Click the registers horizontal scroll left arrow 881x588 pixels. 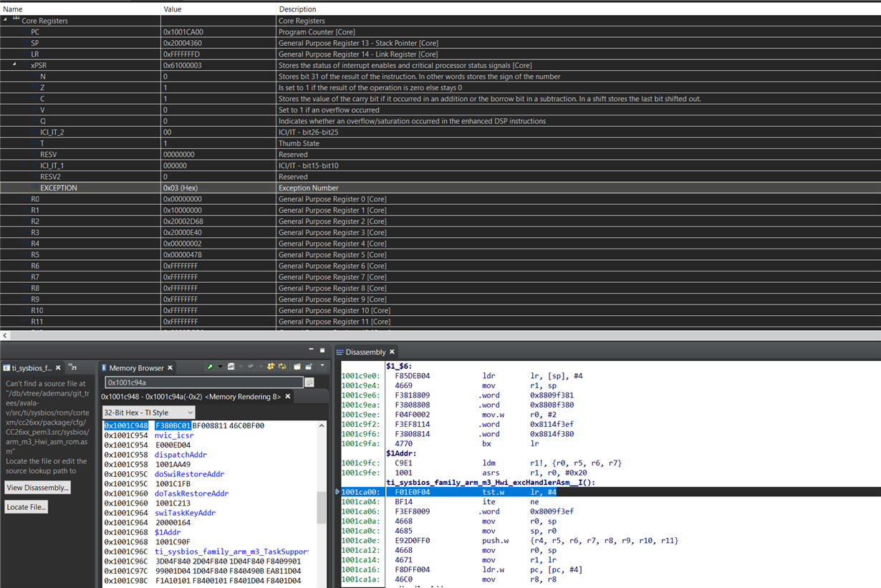(5, 335)
